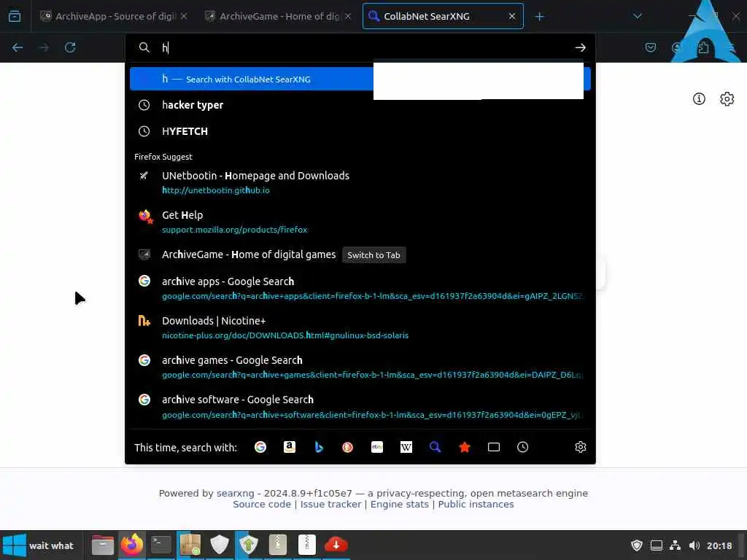Screen dimensions: 747x560
Task: Search this time with Google
Action: [x=260, y=447]
